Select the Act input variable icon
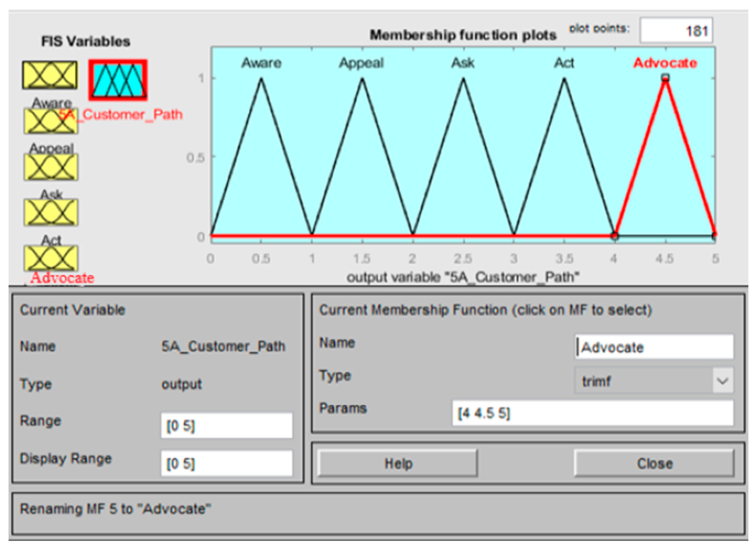Screen dimensions: 756x549 (51, 213)
